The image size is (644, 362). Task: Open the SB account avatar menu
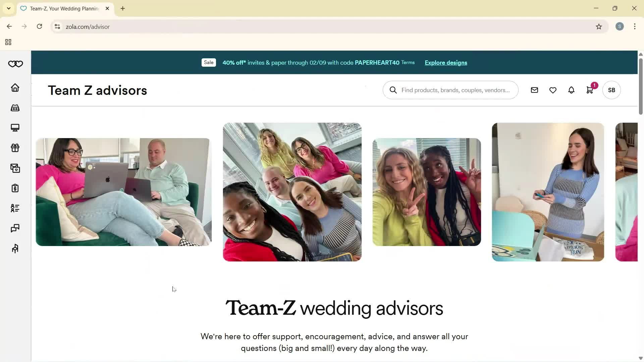(611, 90)
